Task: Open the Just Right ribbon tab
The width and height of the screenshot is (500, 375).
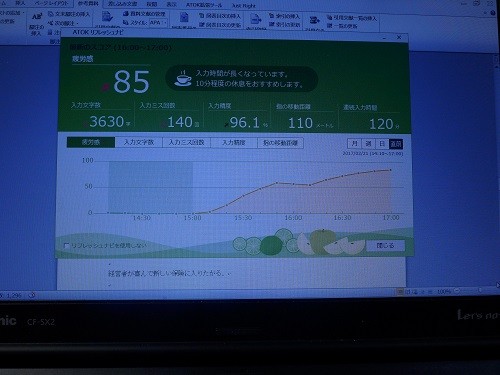Action: 244,6
